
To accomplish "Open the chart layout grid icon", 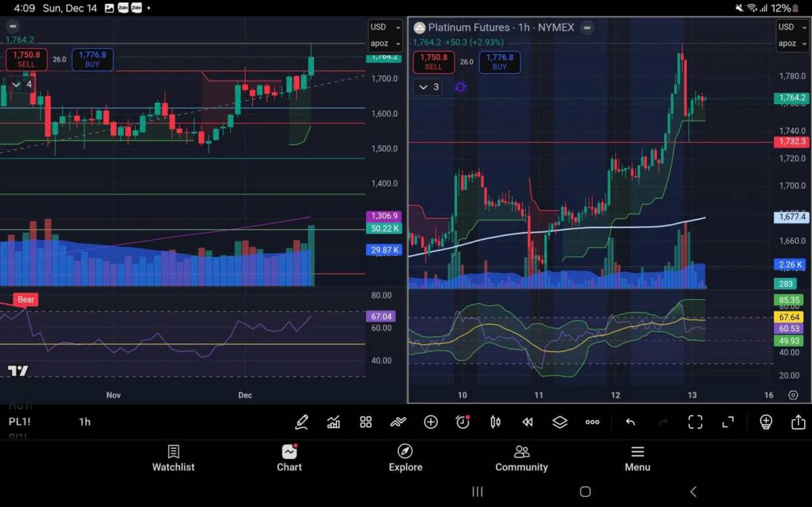I will tap(366, 422).
